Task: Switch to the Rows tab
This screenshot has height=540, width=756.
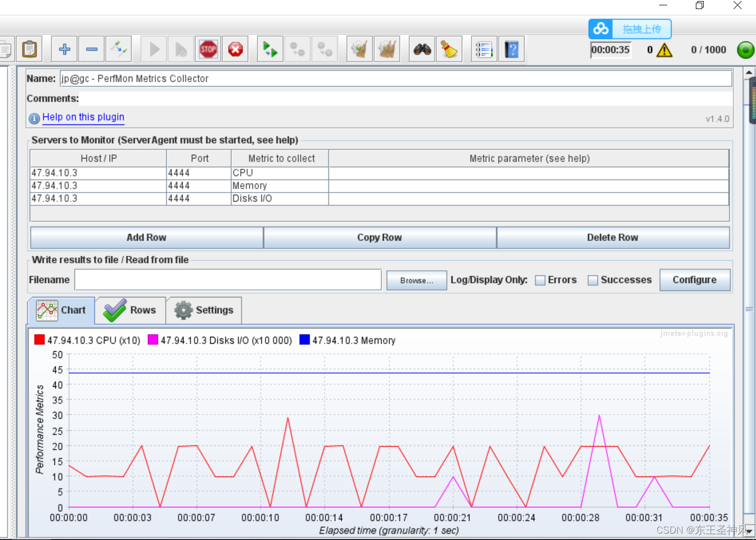Action: coord(131,310)
